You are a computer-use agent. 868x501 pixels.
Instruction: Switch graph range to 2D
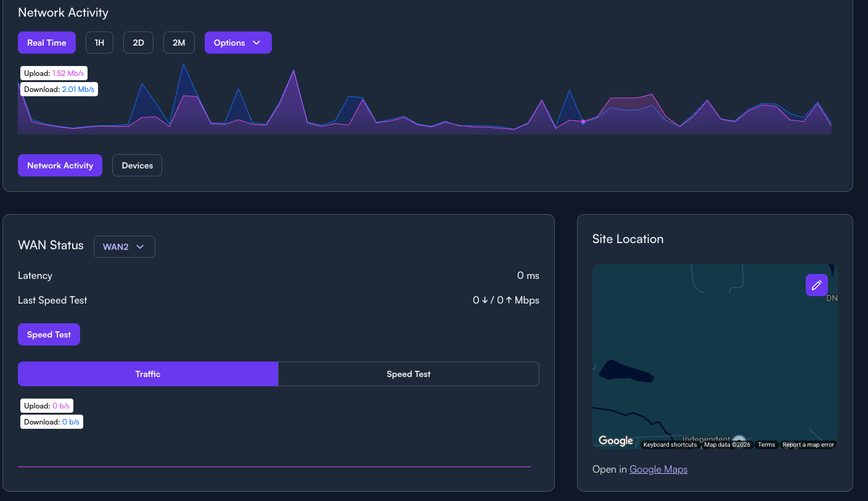138,43
